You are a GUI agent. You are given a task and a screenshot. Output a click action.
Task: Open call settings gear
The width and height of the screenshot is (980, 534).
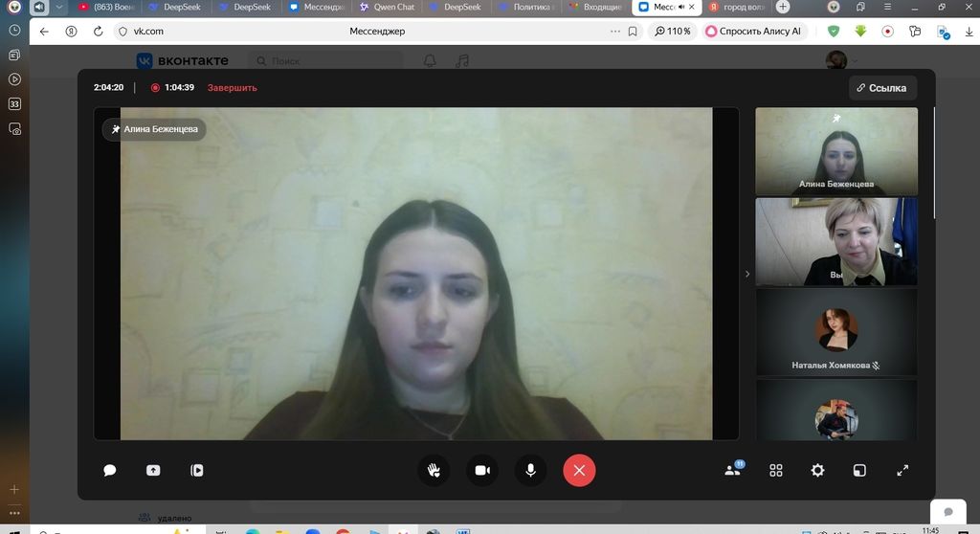(817, 470)
